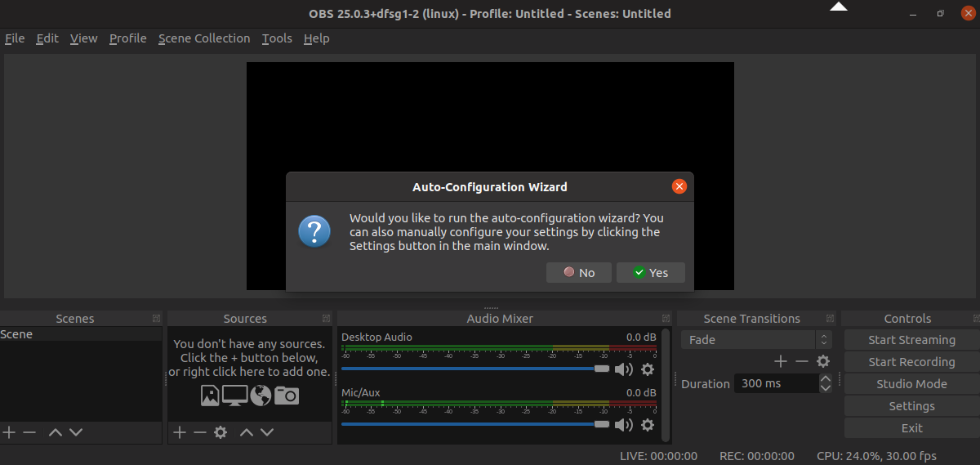Screen dimensions: 980x465
Task: Open the Profile menu
Action: click(128, 38)
